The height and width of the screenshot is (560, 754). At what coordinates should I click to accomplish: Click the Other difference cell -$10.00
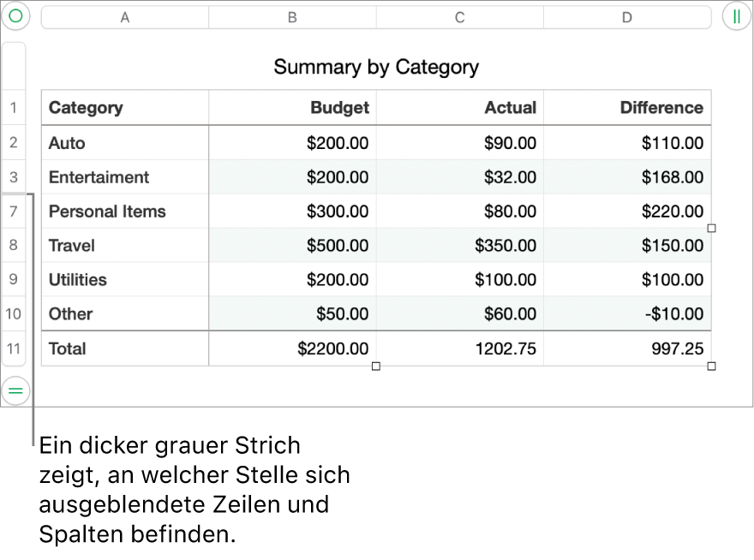pos(627,314)
